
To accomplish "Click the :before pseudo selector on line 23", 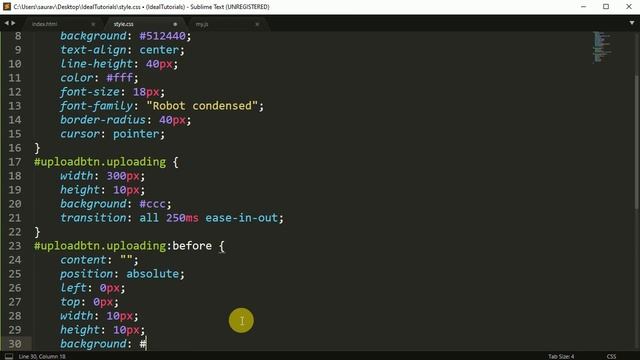I will (190, 246).
